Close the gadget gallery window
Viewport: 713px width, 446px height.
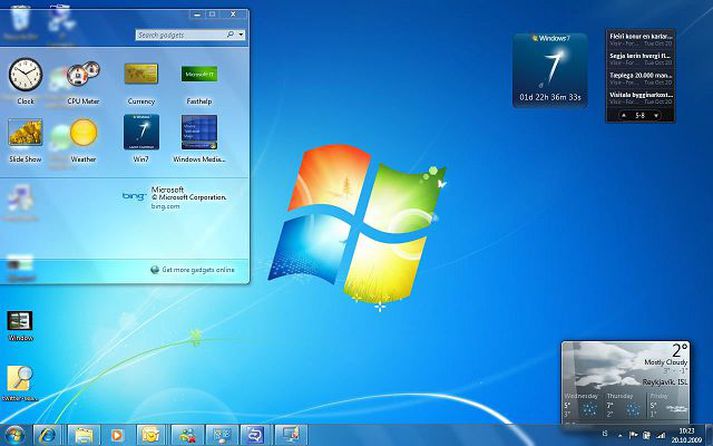tap(233, 14)
